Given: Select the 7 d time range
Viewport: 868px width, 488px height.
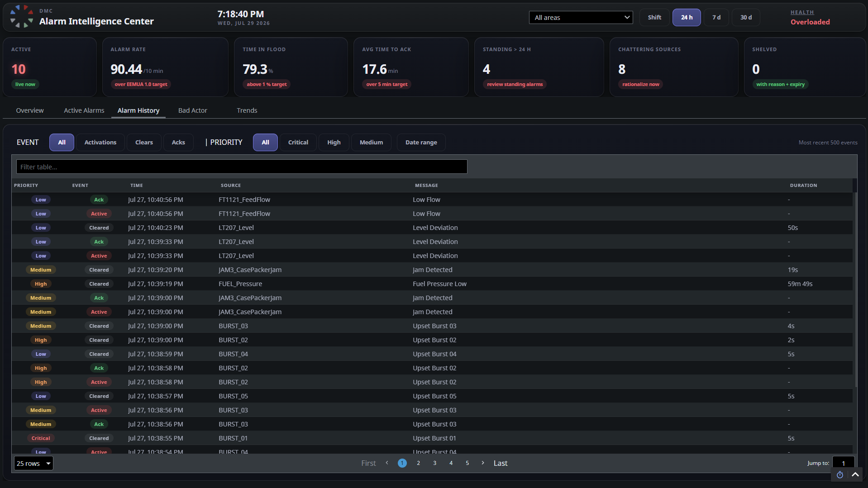Looking at the screenshot, I should coord(716,17).
